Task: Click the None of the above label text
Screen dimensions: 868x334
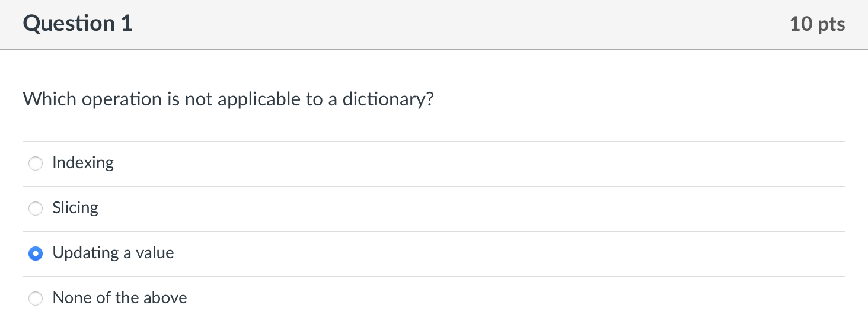Action: [x=120, y=298]
